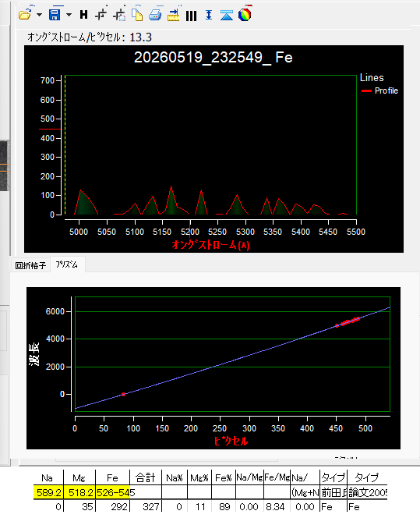The height and width of the screenshot is (518, 420).
Task: Click the ピクセル axis label
Action: pos(231,441)
